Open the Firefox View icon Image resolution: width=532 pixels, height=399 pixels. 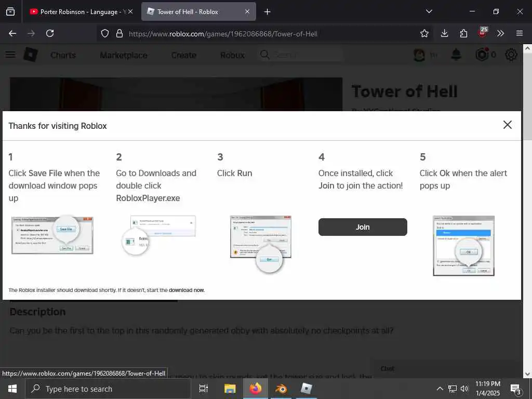10,11
